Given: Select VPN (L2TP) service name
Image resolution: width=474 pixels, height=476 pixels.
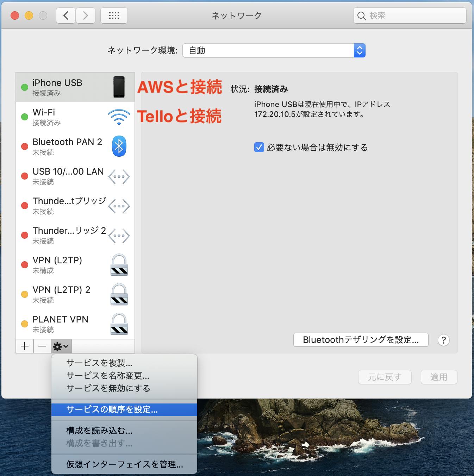Looking at the screenshot, I should [x=57, y=260].
